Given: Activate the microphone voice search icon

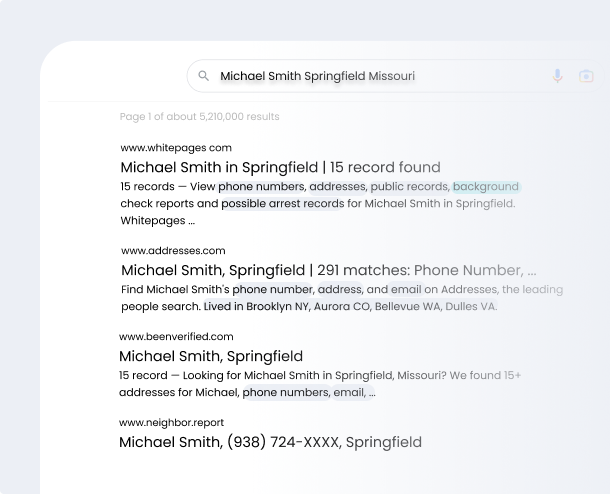Looking at the screenshot, I should (x=557, y=76).
